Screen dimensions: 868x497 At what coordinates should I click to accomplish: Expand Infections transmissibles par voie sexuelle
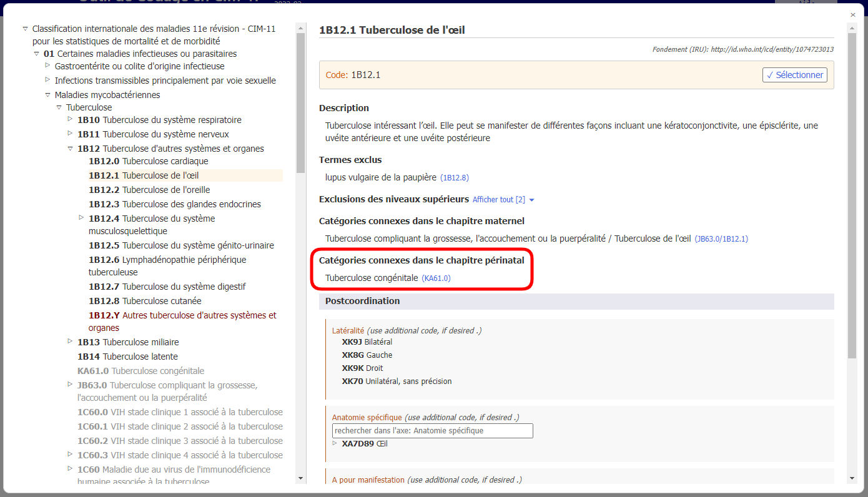[47, 79]
